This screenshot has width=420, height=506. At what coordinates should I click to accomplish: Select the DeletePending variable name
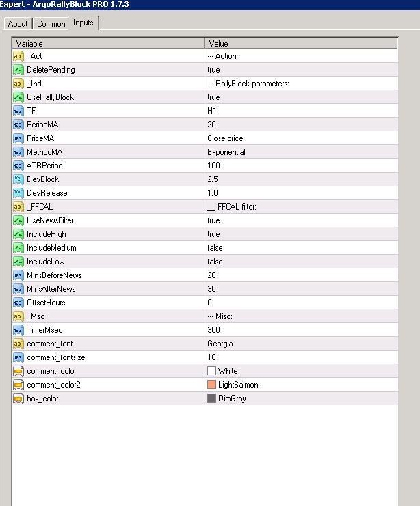click(51, 70)
